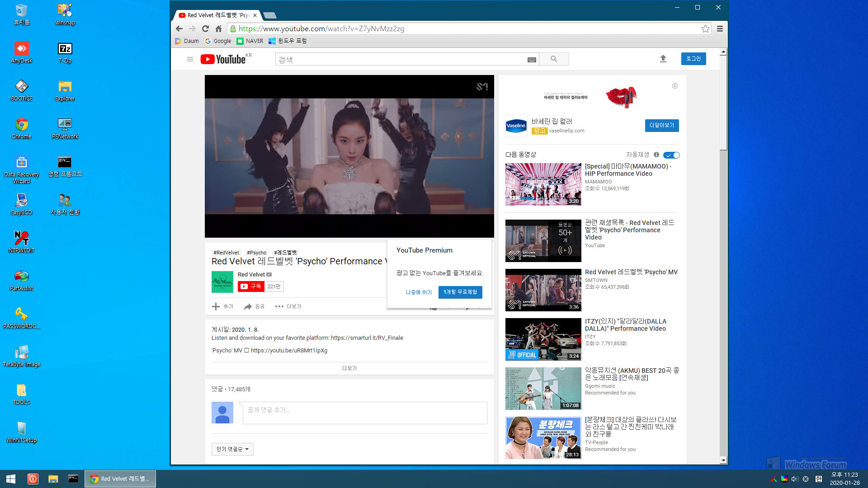
Task: Expand description with 더보기 under text
Action: [349, 368]
